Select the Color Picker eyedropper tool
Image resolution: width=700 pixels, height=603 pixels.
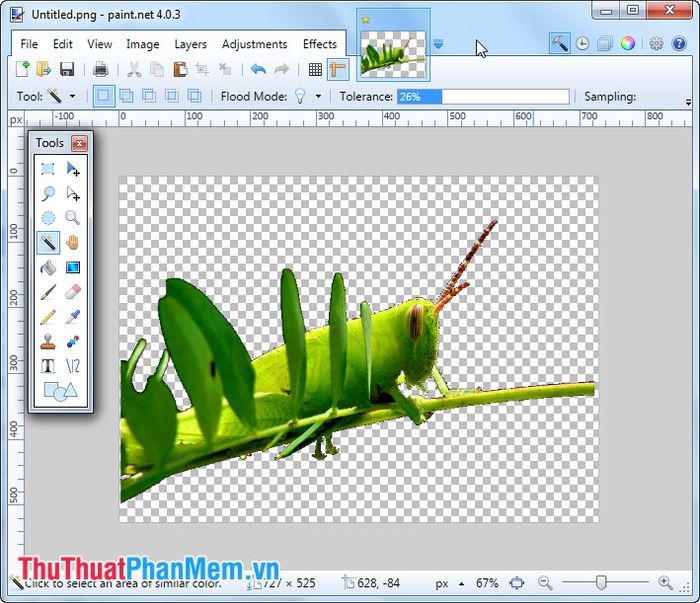click(73, 317)
